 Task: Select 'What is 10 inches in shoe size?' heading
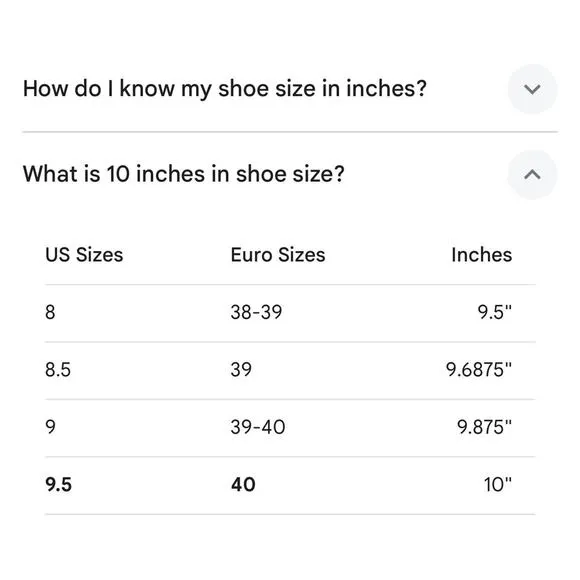[183, 174]
